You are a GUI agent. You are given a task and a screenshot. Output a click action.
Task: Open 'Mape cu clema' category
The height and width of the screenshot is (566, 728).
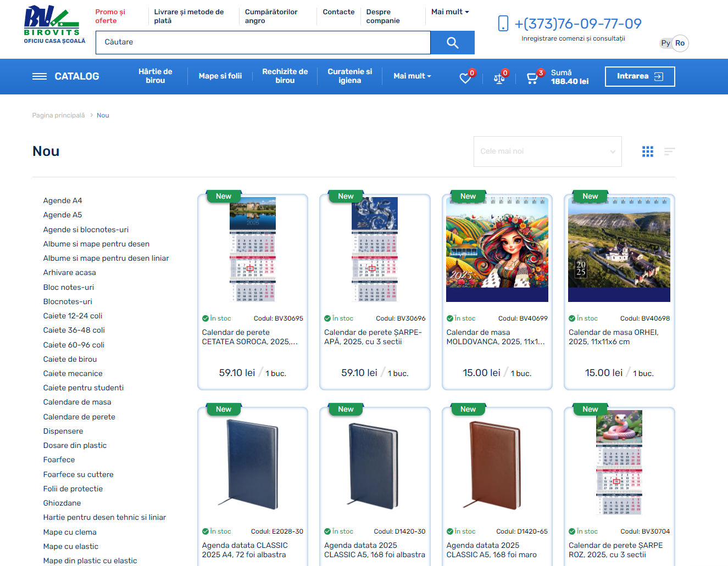(70, 532)
